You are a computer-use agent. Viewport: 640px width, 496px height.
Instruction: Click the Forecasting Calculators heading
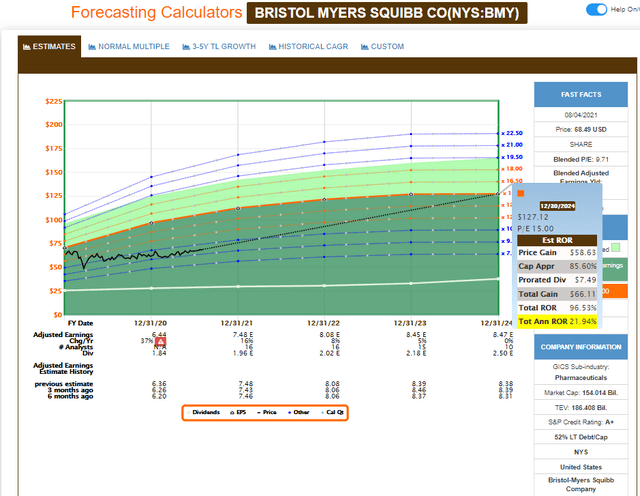pos(157,13)
